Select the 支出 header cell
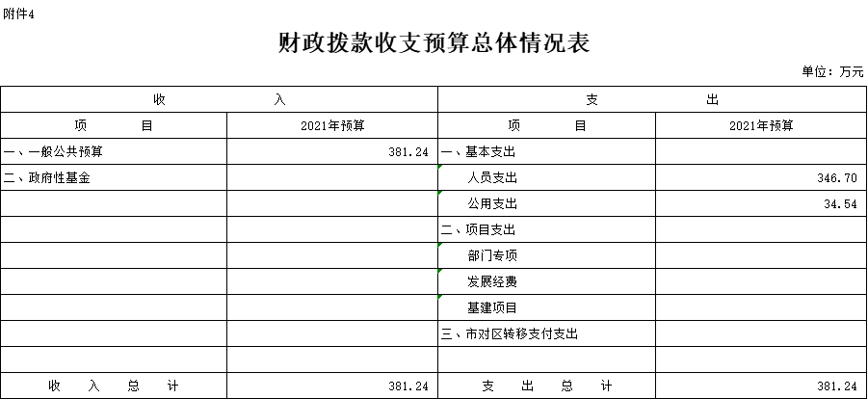Image resolution: width=868 pixels, height=399 pixels. (x=652, y=100)
